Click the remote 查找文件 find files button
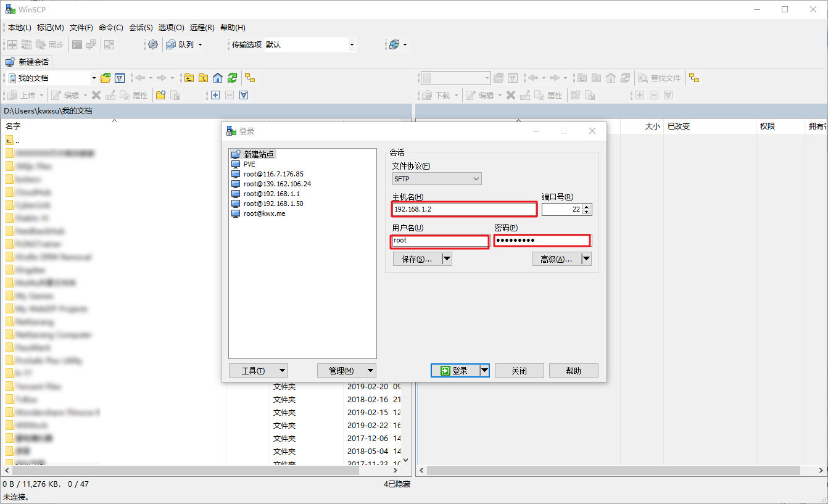 pos(660,78)
